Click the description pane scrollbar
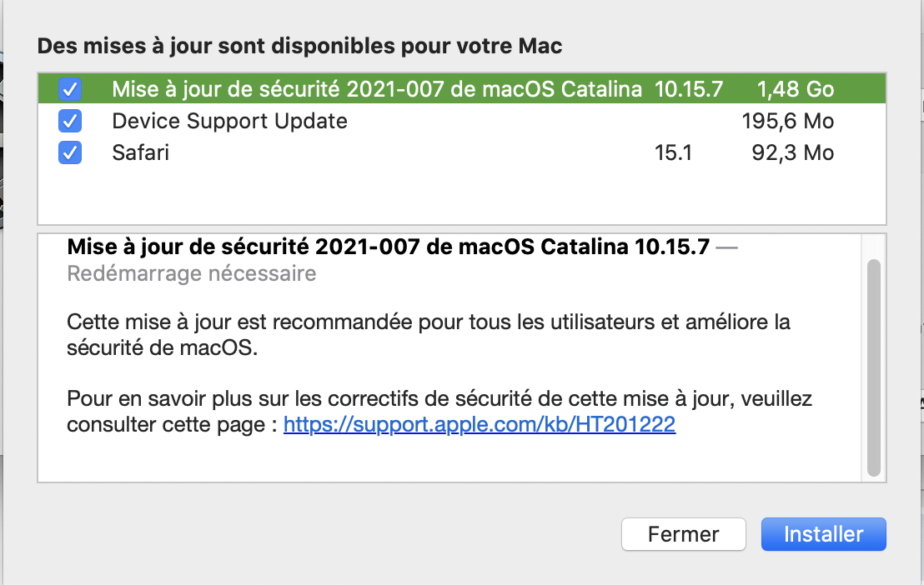This screenshot has height=585, width=924. tap(873, 367)
